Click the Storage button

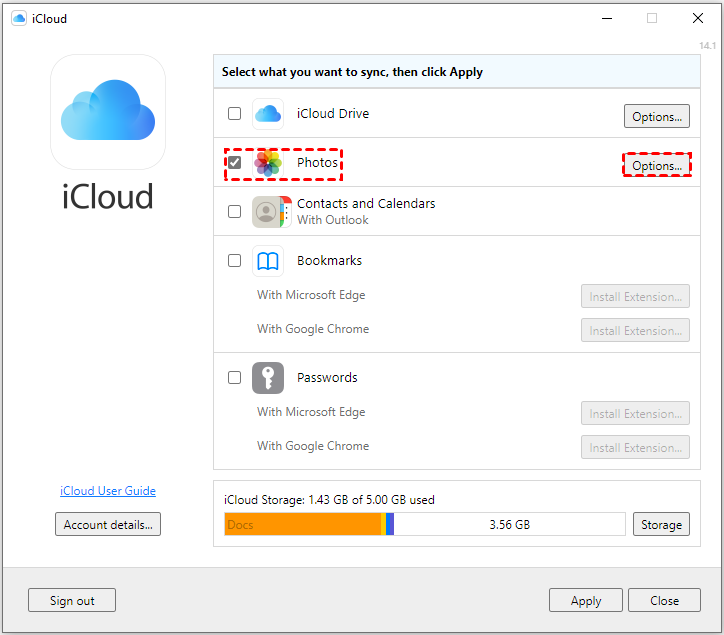pos(661,524)
